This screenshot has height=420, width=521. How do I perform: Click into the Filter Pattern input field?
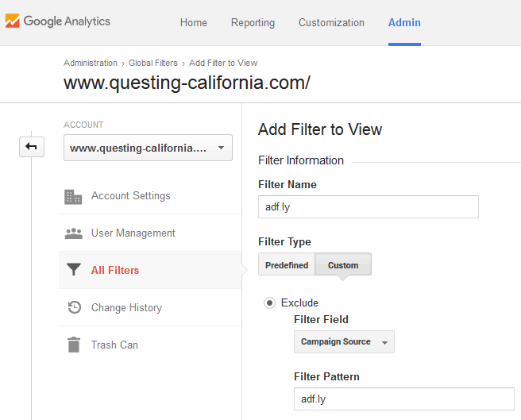coord(404,399)
